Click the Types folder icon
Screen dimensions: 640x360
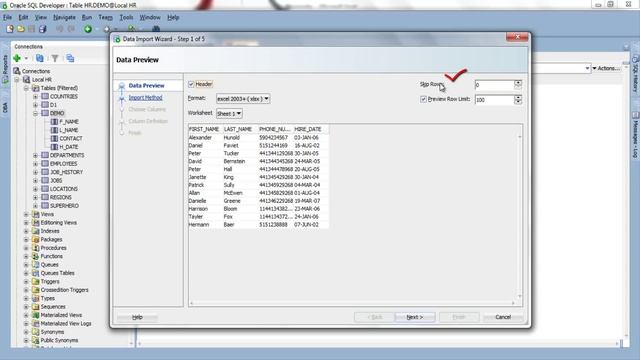click(x=36, y=298)
